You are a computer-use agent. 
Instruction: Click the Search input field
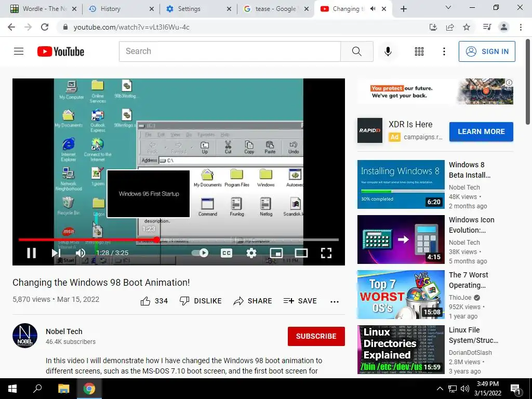(230, 51)
